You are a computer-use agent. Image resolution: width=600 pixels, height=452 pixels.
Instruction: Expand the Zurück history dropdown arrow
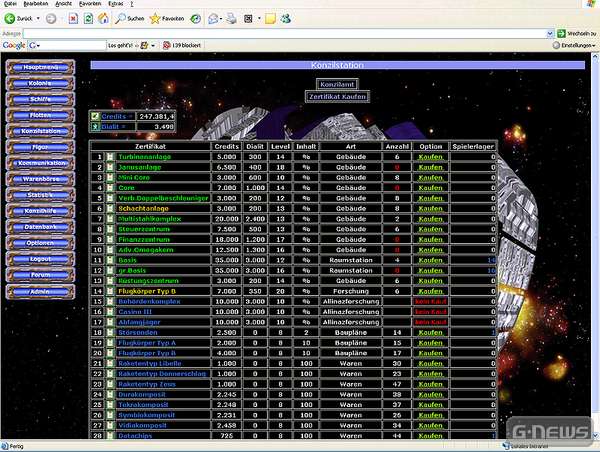pyautogui.click(x=38, y=18)
